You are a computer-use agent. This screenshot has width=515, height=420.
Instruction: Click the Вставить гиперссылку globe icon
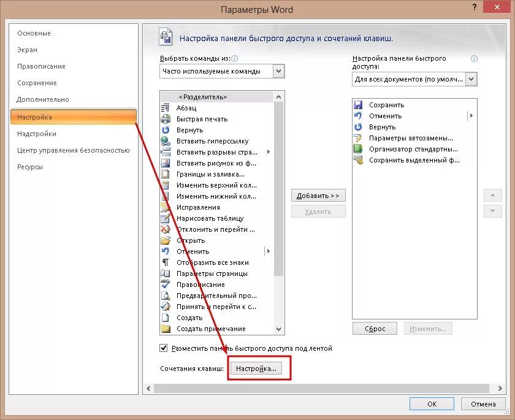click(165, 141)
